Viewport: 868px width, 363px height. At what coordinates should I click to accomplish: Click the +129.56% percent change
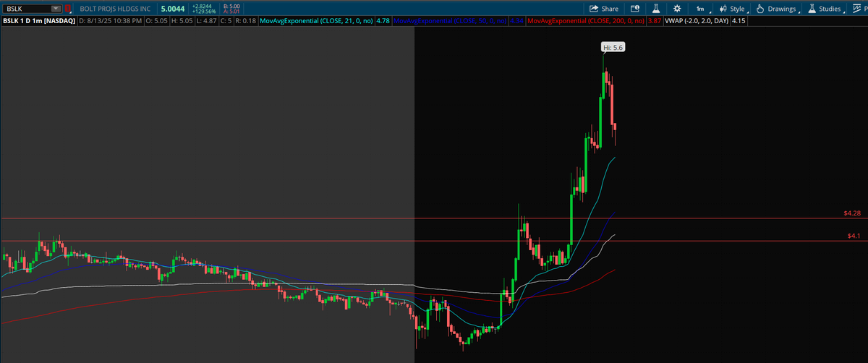[x=204, y=12]
